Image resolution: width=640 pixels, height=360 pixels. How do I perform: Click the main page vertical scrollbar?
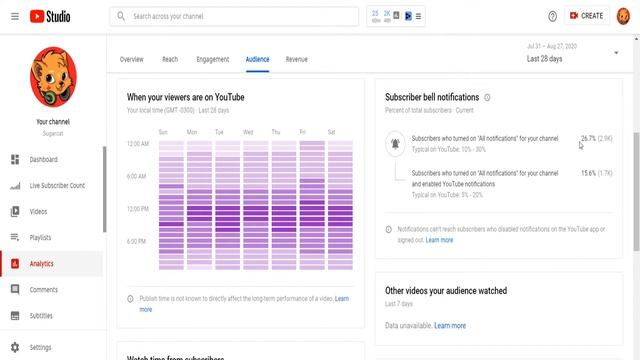tap(636, 191)
